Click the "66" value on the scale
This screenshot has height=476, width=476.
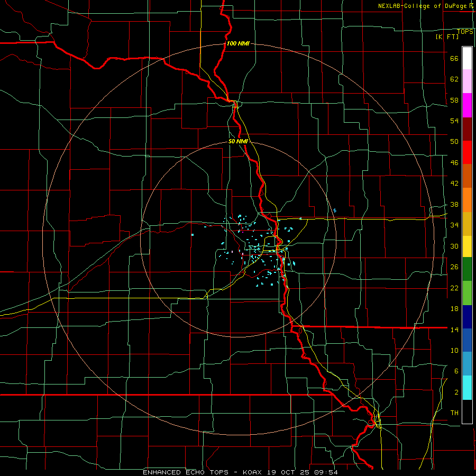(454, 59)
